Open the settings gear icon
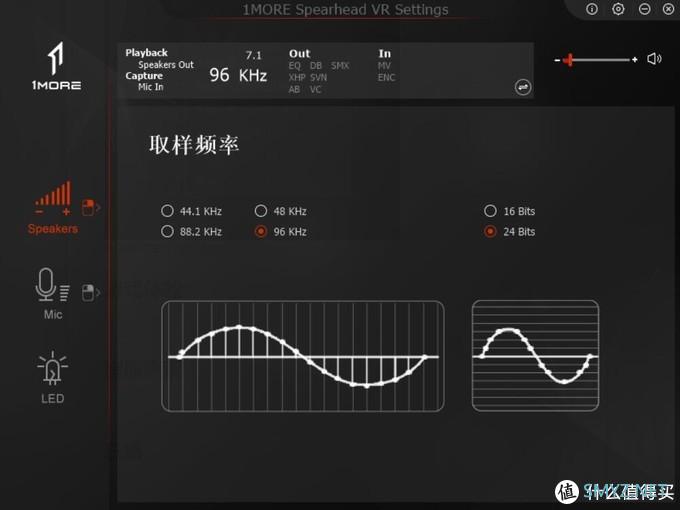Viewport: 680px width, 510px height. tap(618, 9)
